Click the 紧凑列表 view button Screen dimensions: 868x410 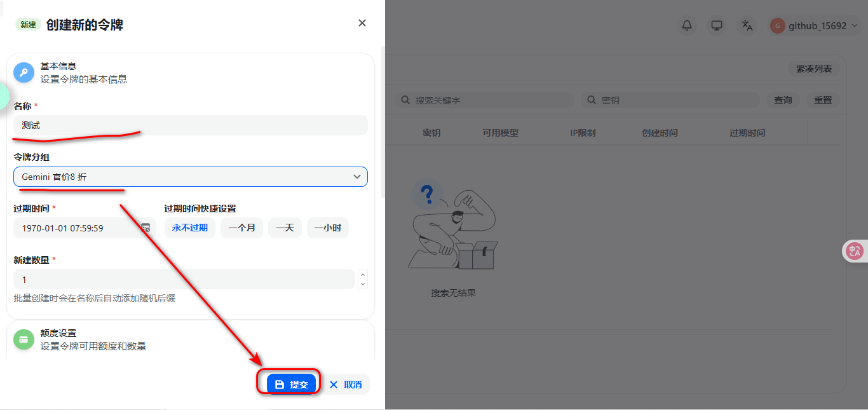(x=814, y=69)
